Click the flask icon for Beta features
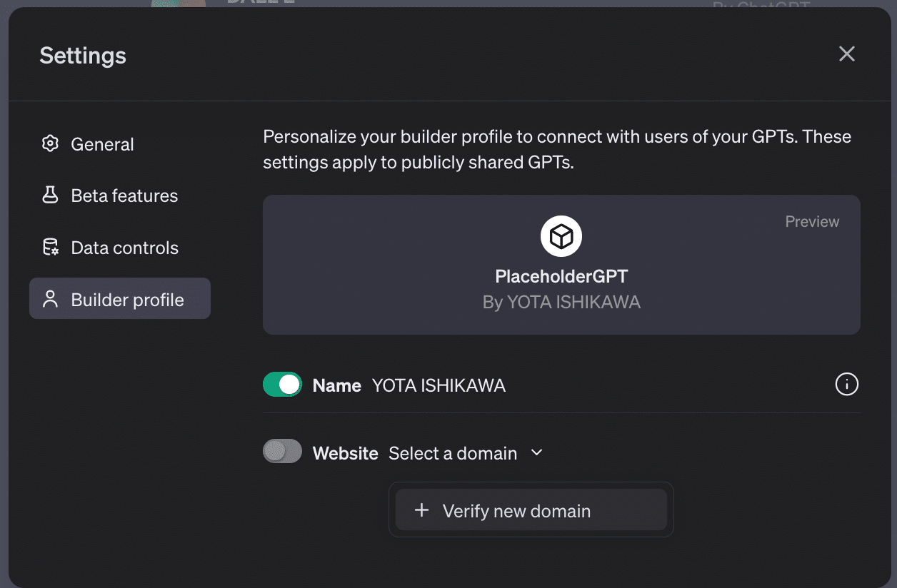Image resolution: width=897 pixels, height=588 pixels. [x=50, y=196]
